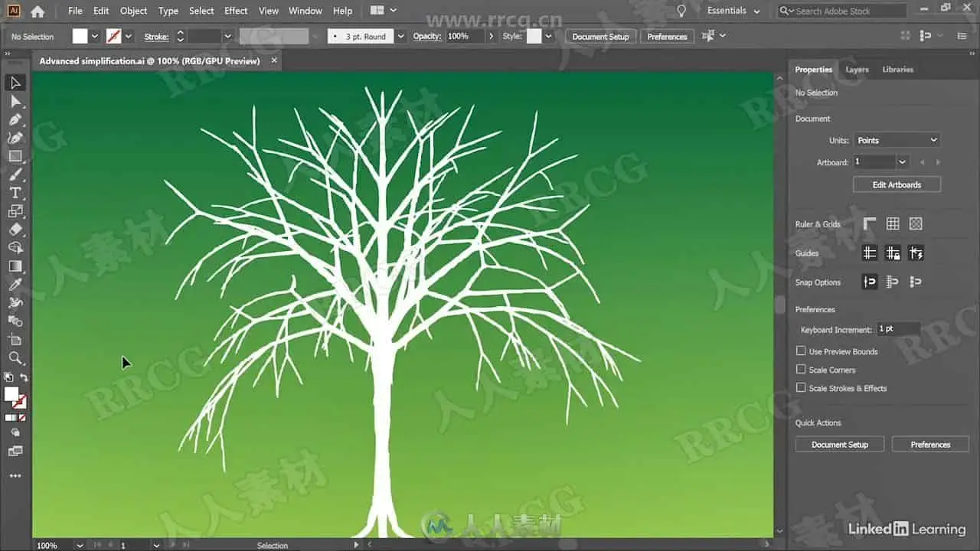
Task: Click the Search Adobe Stock field
Action: coord(842,11)
